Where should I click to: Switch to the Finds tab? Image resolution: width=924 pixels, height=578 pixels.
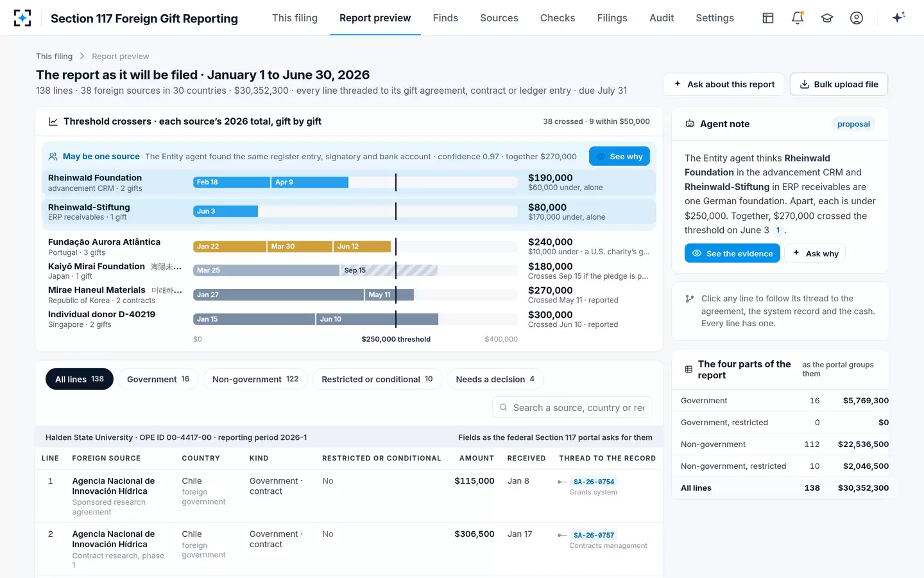445,18
